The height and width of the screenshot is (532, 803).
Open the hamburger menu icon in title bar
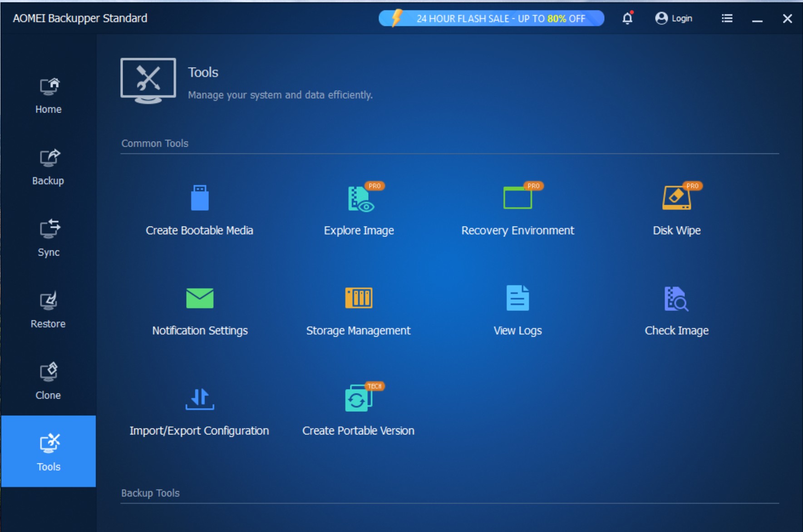[x=727, y=18]
